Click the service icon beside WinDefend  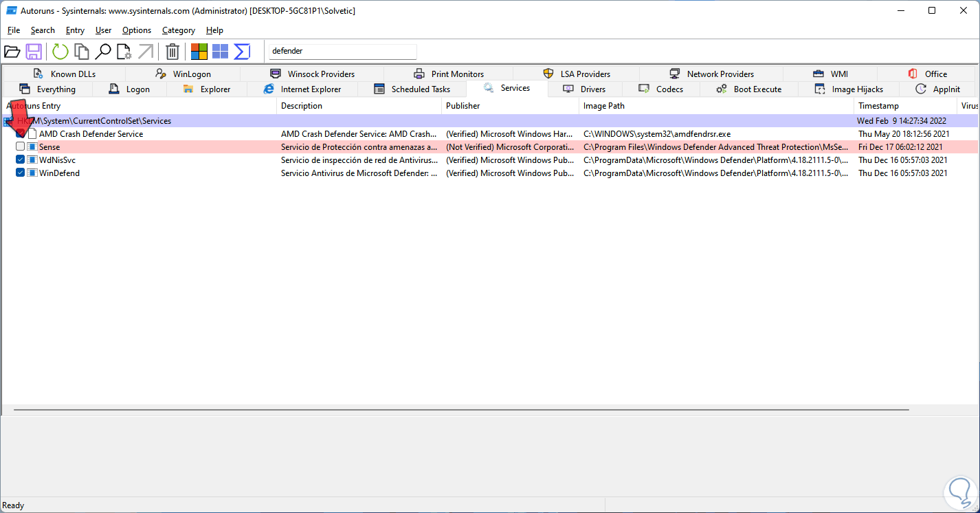(x=32, y=173)
